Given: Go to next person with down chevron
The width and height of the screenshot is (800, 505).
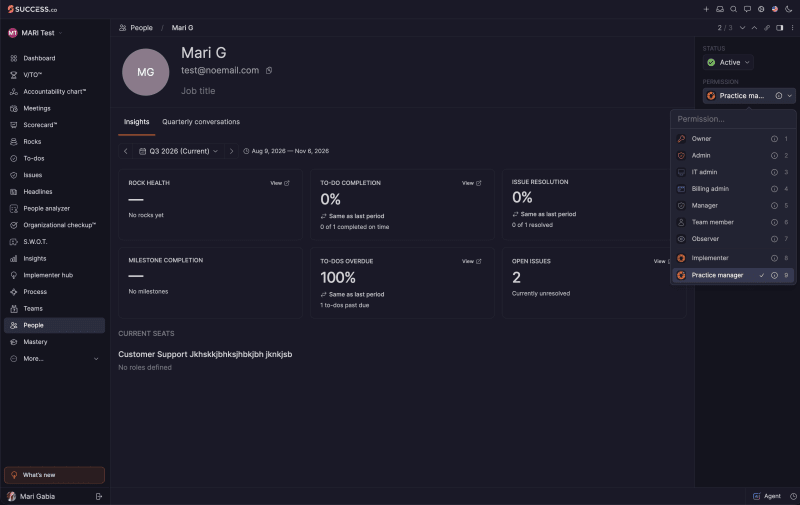Looking at the screenshot, I should pyautogui.click(x=742, y=28).
